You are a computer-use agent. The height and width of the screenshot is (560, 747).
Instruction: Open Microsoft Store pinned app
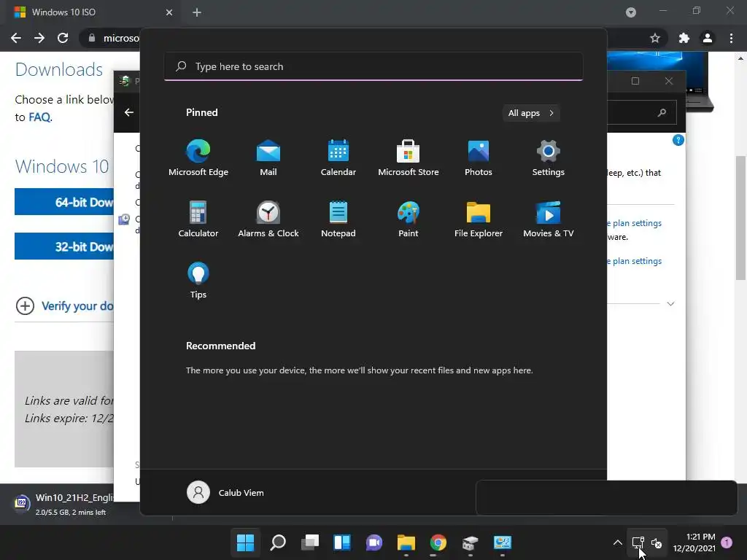click(x=409, y=157)
